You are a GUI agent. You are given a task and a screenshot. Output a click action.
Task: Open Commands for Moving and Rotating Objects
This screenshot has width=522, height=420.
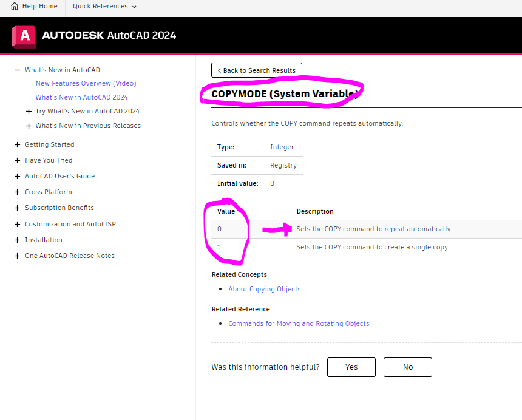[x=299, y=323]
